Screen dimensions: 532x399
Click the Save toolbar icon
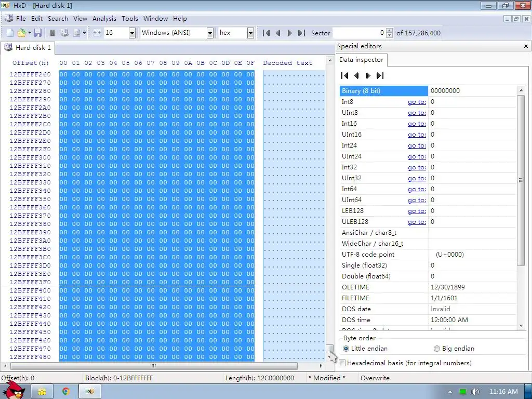click(x=37, y=33)
